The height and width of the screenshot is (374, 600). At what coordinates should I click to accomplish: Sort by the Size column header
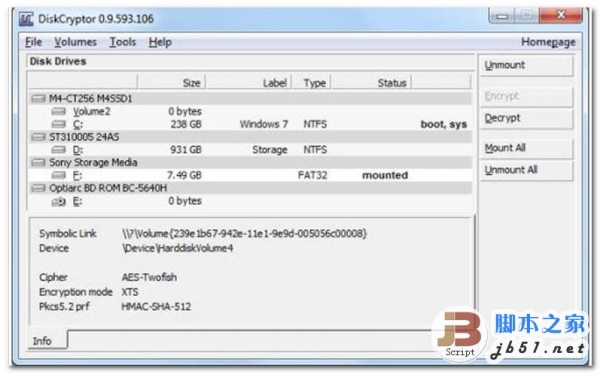(171, 83)
